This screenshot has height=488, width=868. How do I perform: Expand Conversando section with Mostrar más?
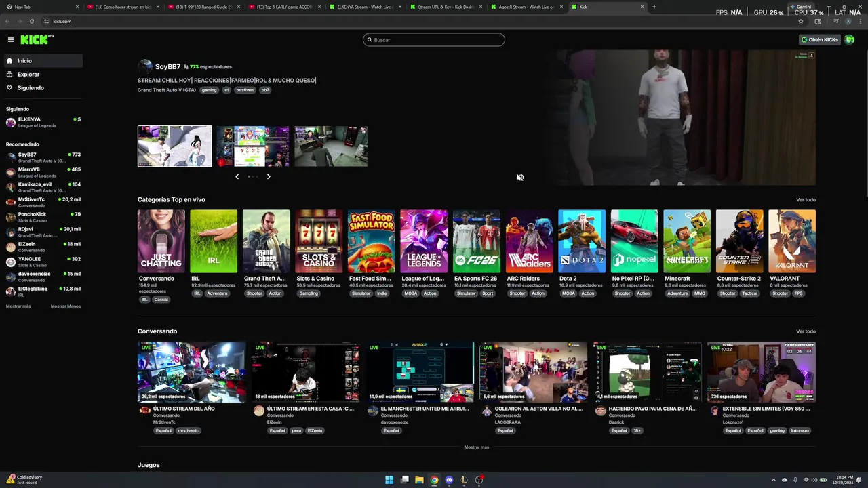476,447
